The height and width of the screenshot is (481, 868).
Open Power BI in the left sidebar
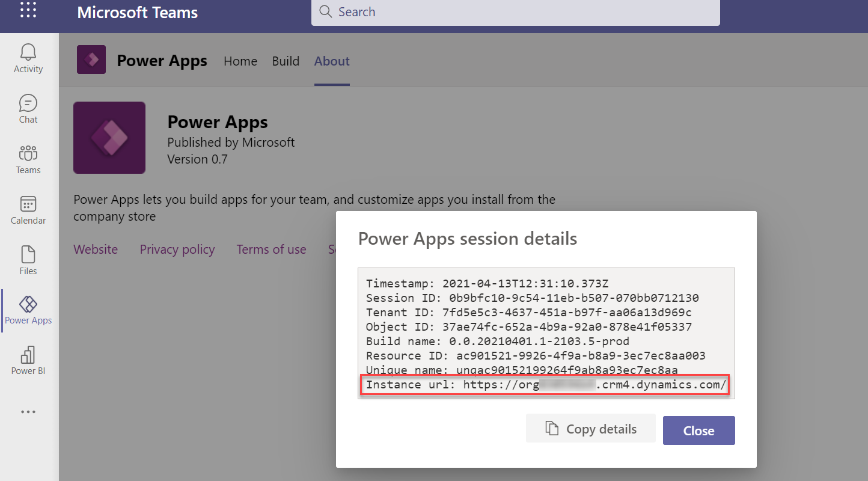pyautogui.click(x=28, y=361)
